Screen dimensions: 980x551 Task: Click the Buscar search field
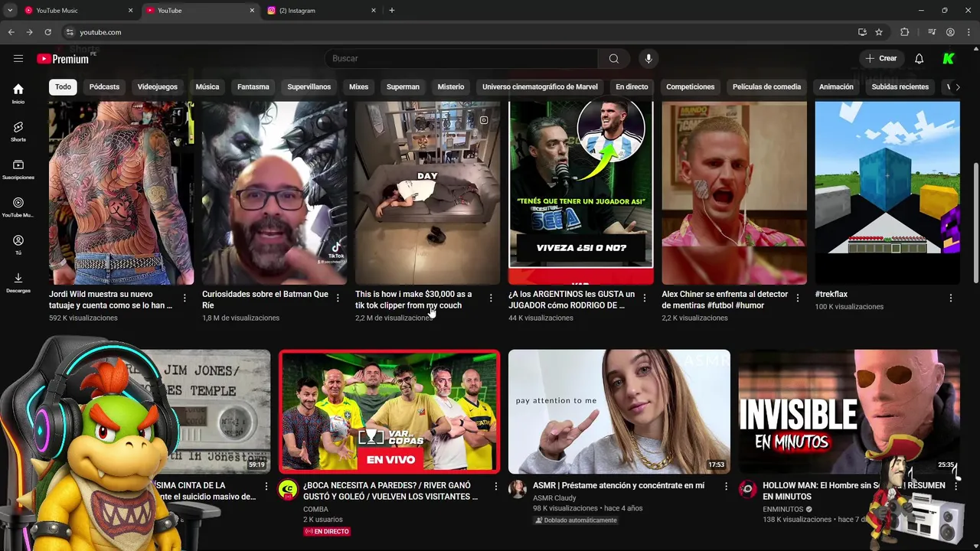click(462, 58)
